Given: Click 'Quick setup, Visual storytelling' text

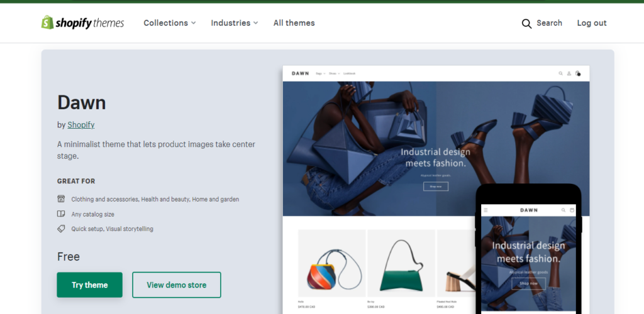Looking at the screenshot, I should 112,229.
